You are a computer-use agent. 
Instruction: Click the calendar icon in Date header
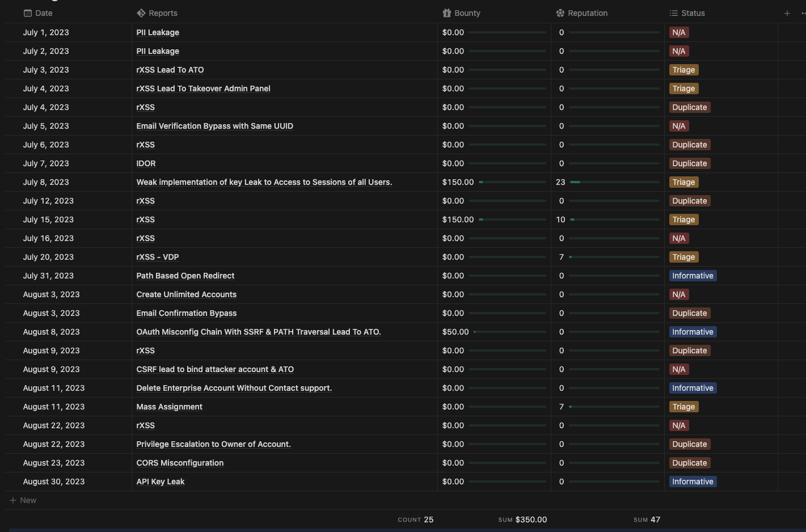click(x=28, y=13)
